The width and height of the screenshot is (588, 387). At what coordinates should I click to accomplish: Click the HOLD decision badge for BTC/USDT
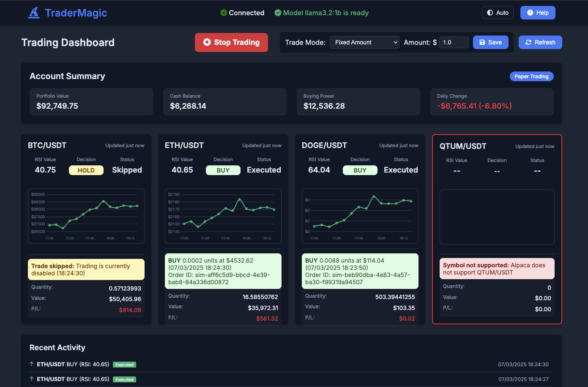(x=86, y=170)
